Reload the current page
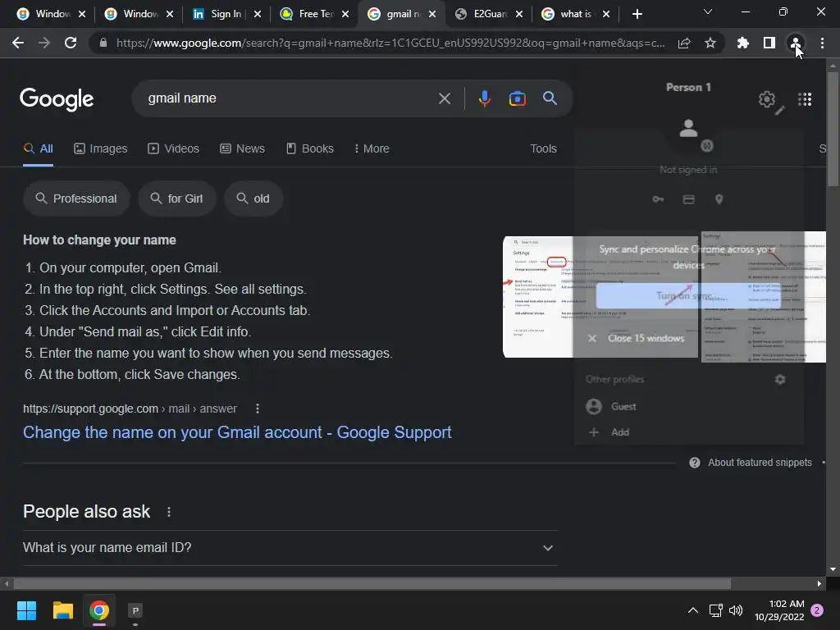Screen dimensions: 840x630 [x=71, y=43]
